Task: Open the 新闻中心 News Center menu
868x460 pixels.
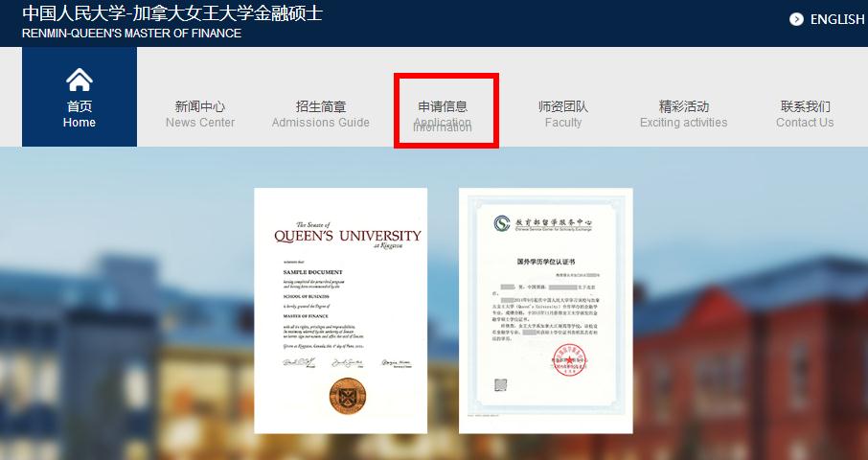Action: pyautogui.click(x=199, y=113)
